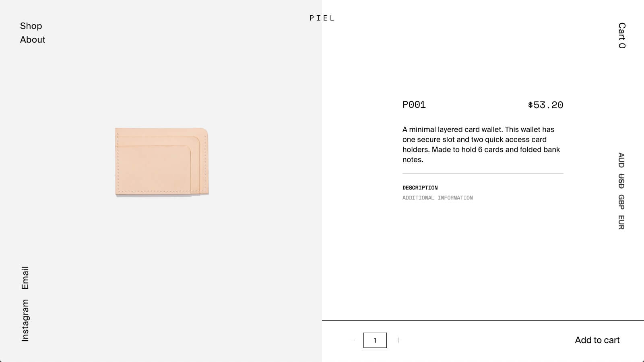This screenshot has height=362, width=644.
Task: Increase quantity with the plus icon
Action: (x=398, y=340)
